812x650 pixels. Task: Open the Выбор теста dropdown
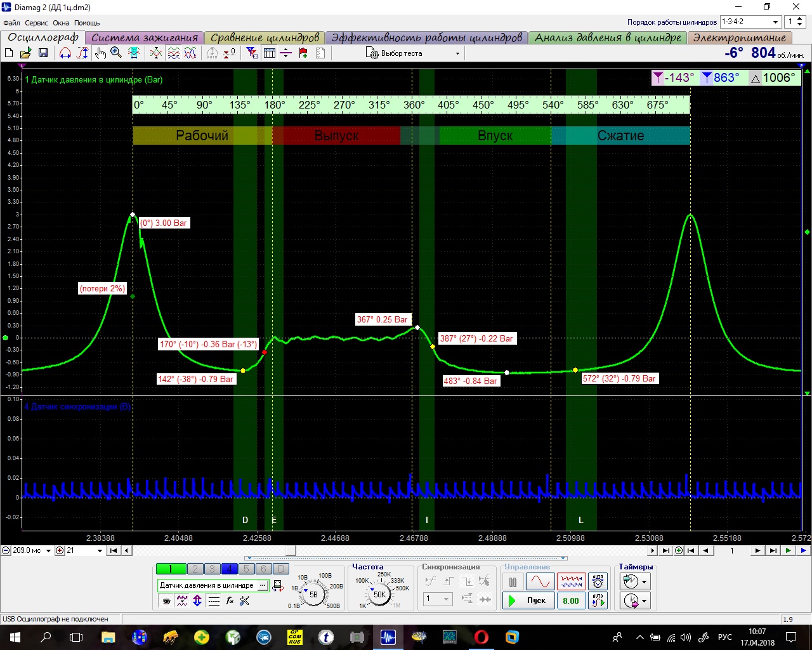click(x=413, y=53)
